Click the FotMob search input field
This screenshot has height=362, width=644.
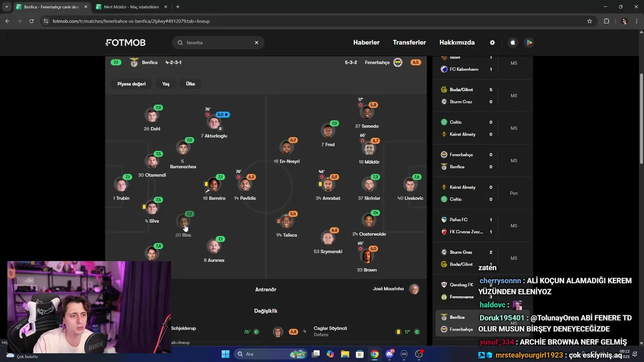(218, 43)
